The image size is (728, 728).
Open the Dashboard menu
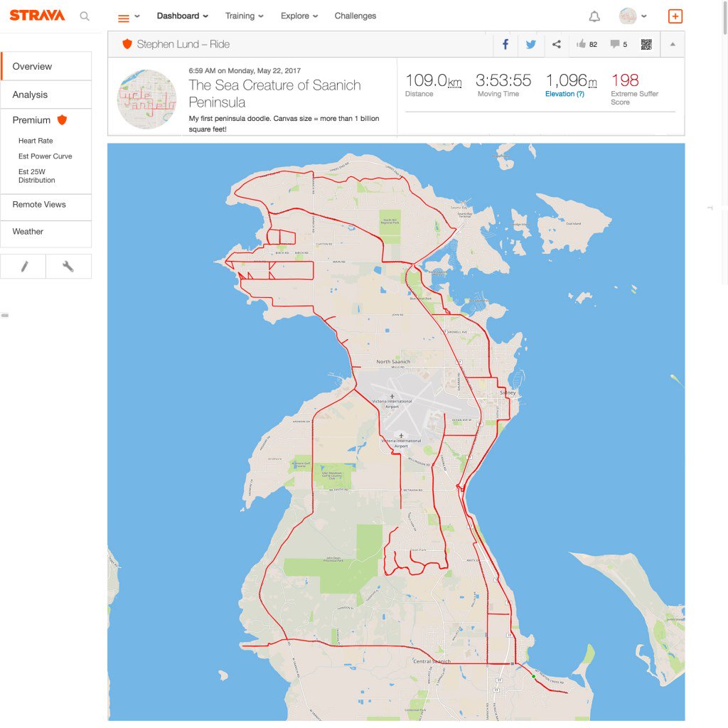pyautogui.click(x=178, y=16)
